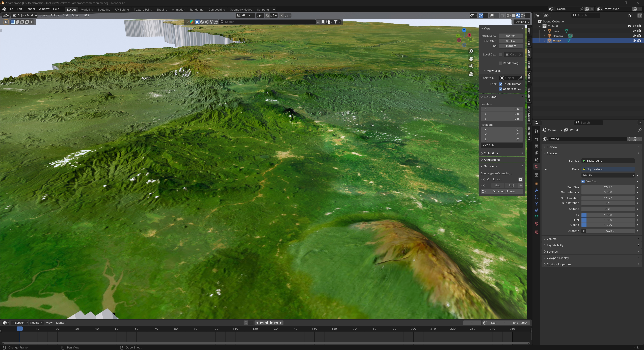The height and width of the screenshot is (350, 644).
Task: Open the GIS menu
Action: click(86, 15)
